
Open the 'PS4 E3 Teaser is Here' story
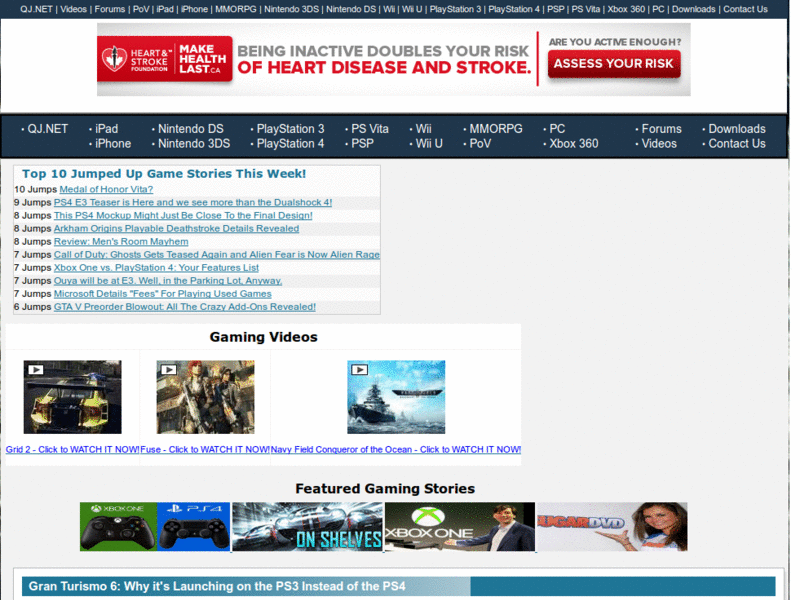click(x=193, y=203)
